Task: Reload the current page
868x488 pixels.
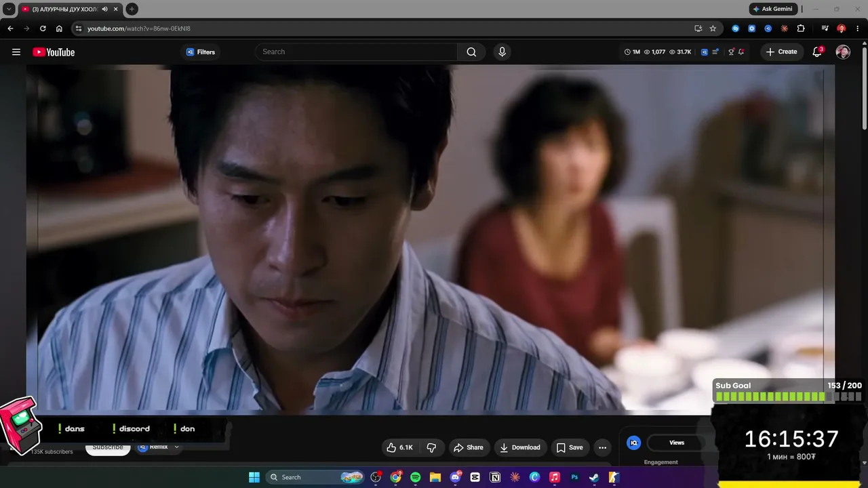Action: pyautogui.click(x=43, y=28)
